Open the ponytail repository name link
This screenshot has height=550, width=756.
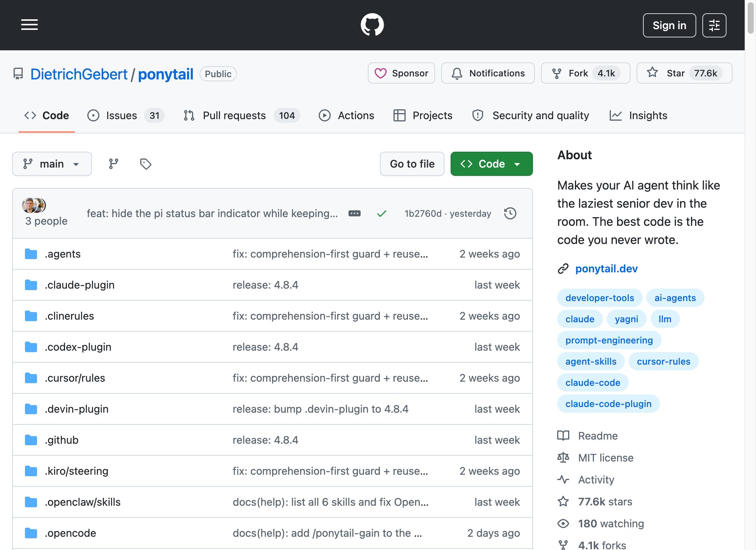tap(166, 74)
